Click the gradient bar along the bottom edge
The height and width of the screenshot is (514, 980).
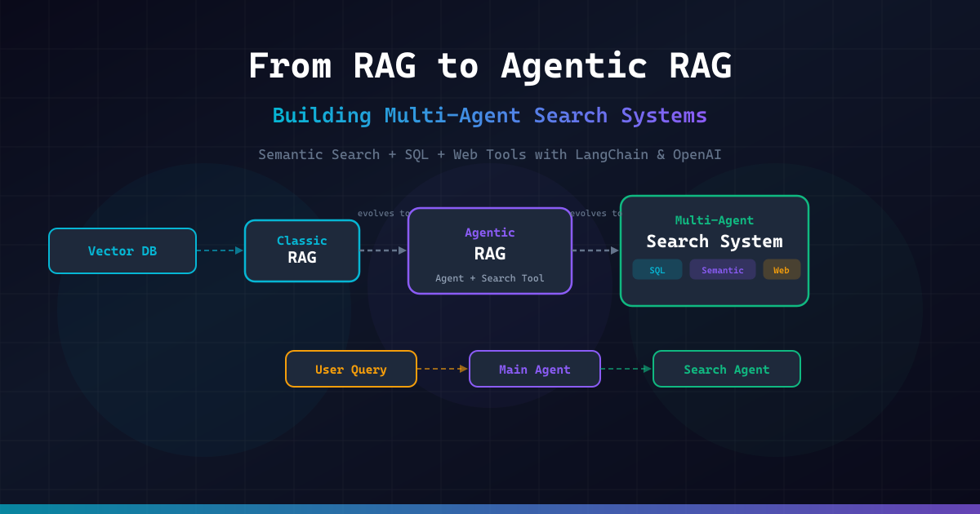490,509
